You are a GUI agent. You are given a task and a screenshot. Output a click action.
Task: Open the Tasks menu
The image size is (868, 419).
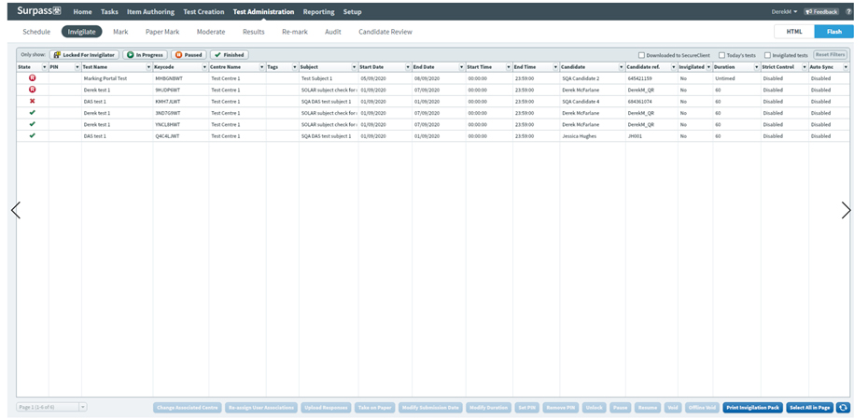pos(109,11)
